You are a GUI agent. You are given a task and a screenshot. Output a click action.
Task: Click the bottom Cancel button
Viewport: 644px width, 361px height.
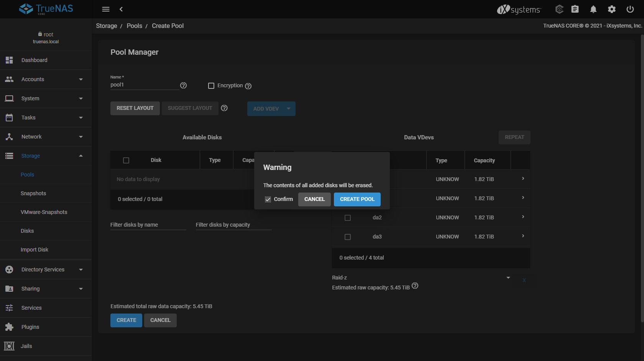(160, 320)
